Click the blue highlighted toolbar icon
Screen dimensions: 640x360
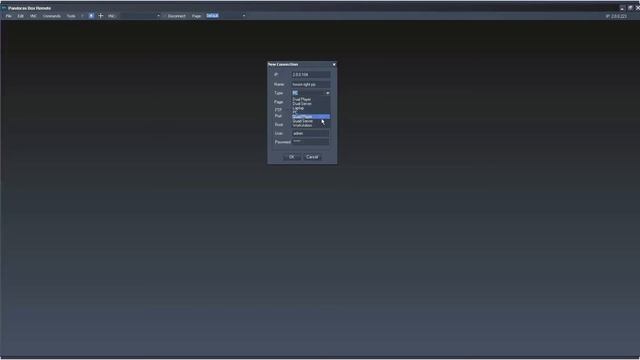(x=91, y=16)
